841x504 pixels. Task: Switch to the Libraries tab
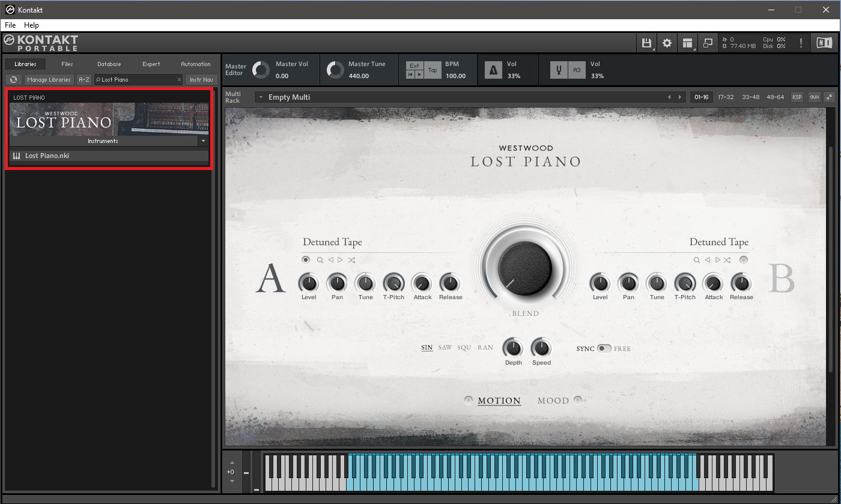pyautogui.click(x=25, y=64)
